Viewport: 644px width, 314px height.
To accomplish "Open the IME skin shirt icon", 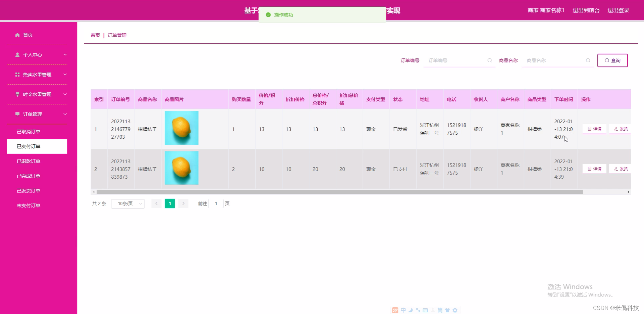I will [x=447, y=310].
